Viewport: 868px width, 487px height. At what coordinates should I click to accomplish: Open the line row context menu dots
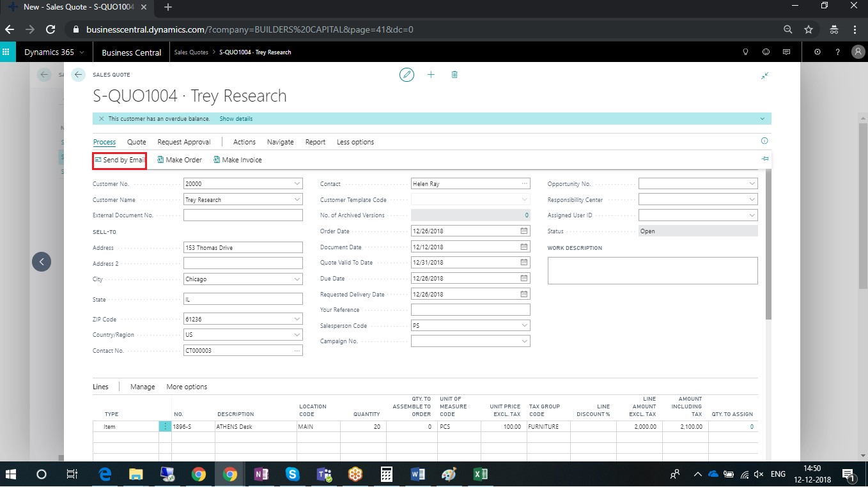(165, 426)
